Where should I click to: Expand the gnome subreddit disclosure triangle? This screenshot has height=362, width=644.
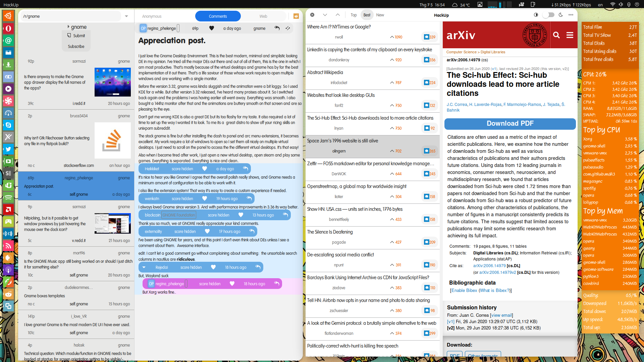68,27
